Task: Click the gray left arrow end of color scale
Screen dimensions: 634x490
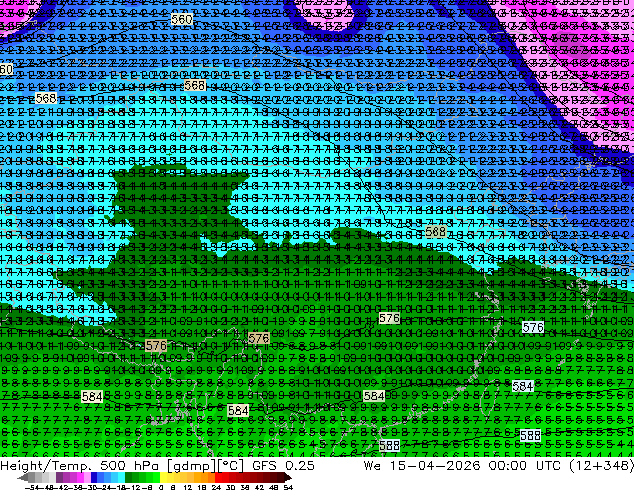Action: pos(23,477)
